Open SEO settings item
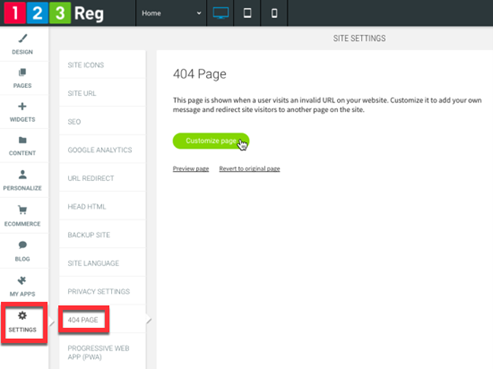 102,121
